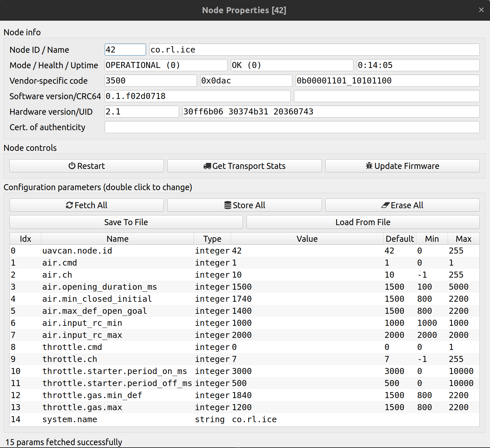Viewport: 490px width, 448px height.
Task: Click max value 5000 of air.opening_duration_ms
Action: [458, 287]
